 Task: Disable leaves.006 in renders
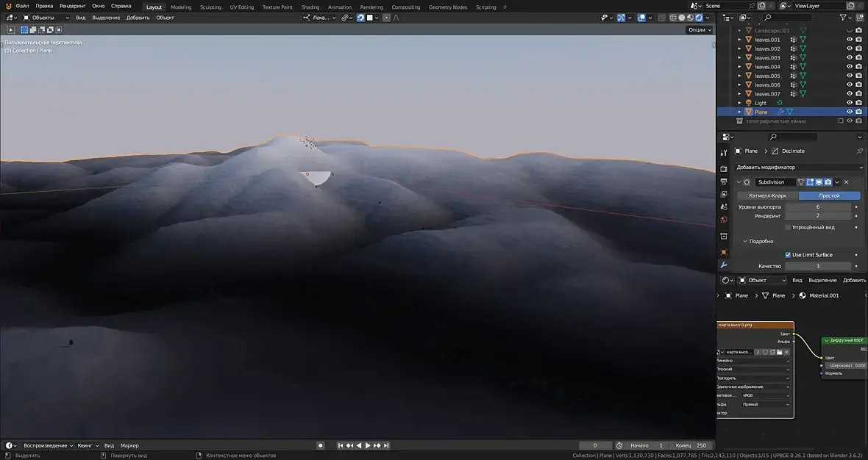pyautogui.click(x=858, y=85)
